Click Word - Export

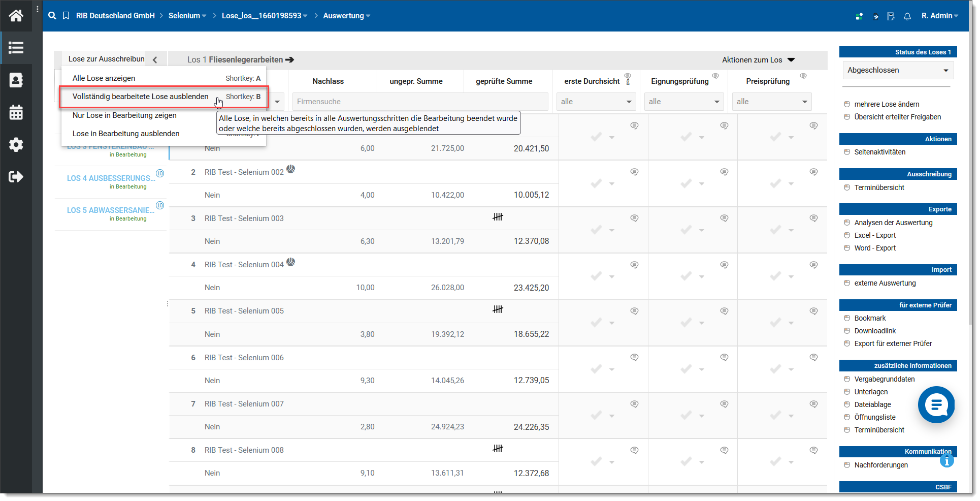(875, 248)
